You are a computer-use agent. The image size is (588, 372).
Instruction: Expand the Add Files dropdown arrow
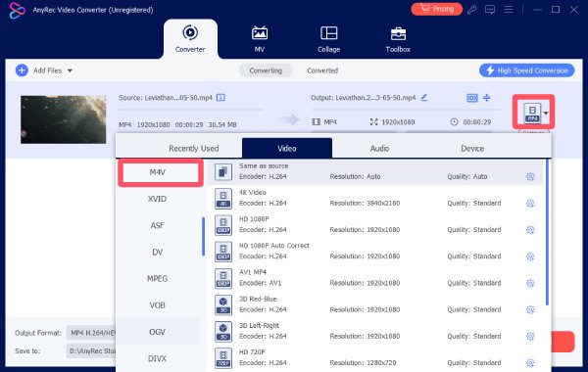click(x=70, y=70)
